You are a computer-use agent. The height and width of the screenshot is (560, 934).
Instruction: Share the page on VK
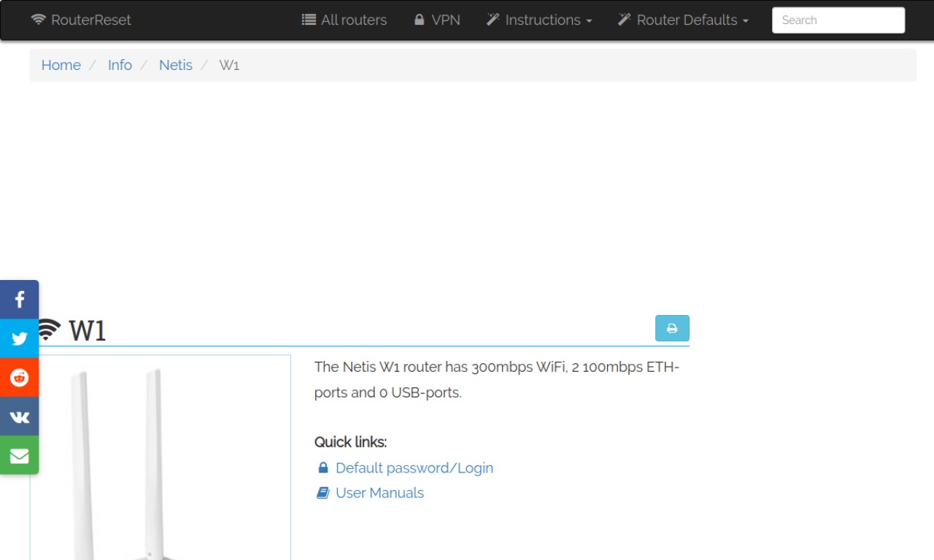(x=19, y=416)
